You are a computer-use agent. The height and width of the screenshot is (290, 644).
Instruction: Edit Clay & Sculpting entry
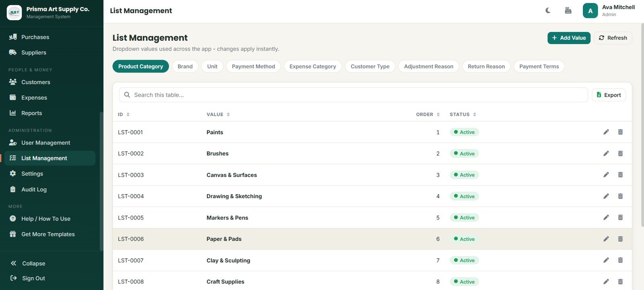(606, 260)
